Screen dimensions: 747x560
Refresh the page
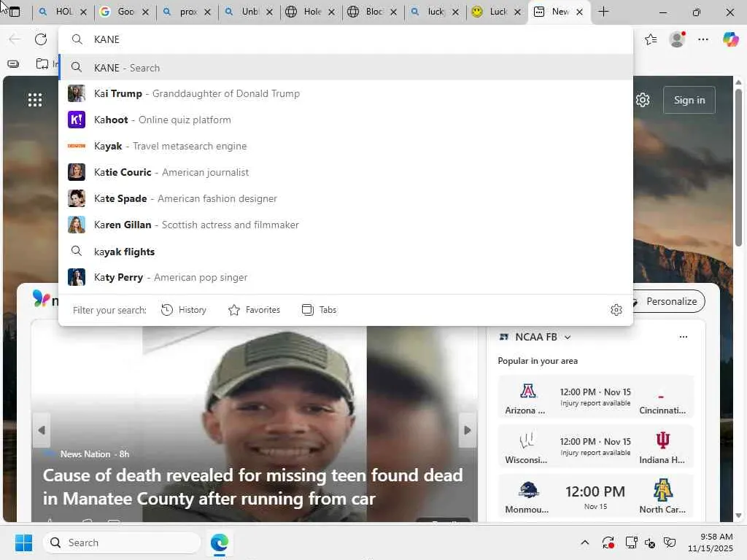pyautogui.click(x=41, y=39)
